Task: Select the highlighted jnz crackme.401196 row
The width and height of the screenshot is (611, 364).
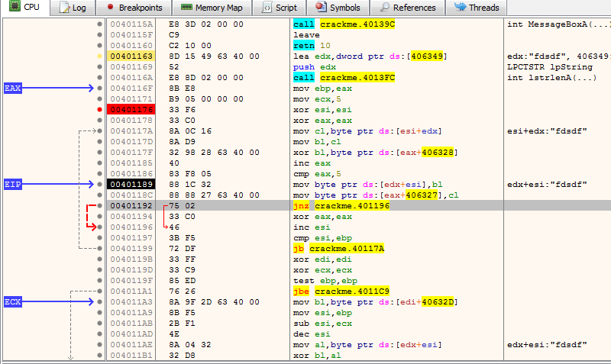Action: [341, 206]
